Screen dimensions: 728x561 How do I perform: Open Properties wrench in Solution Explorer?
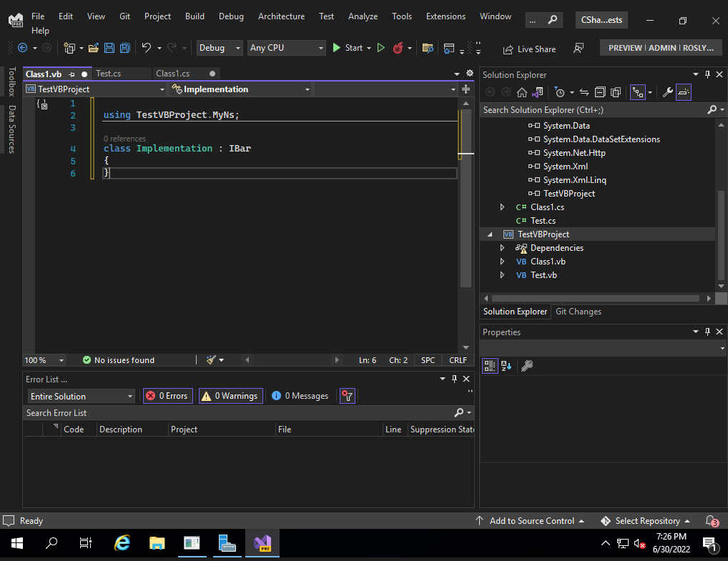coord(668,92)
